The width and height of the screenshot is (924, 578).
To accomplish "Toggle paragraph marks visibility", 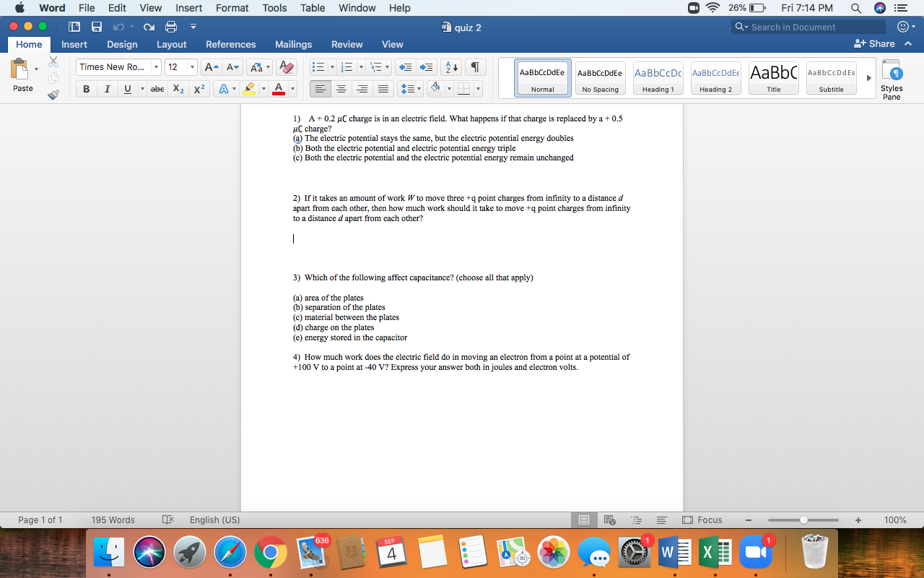I will click(474, 66).
